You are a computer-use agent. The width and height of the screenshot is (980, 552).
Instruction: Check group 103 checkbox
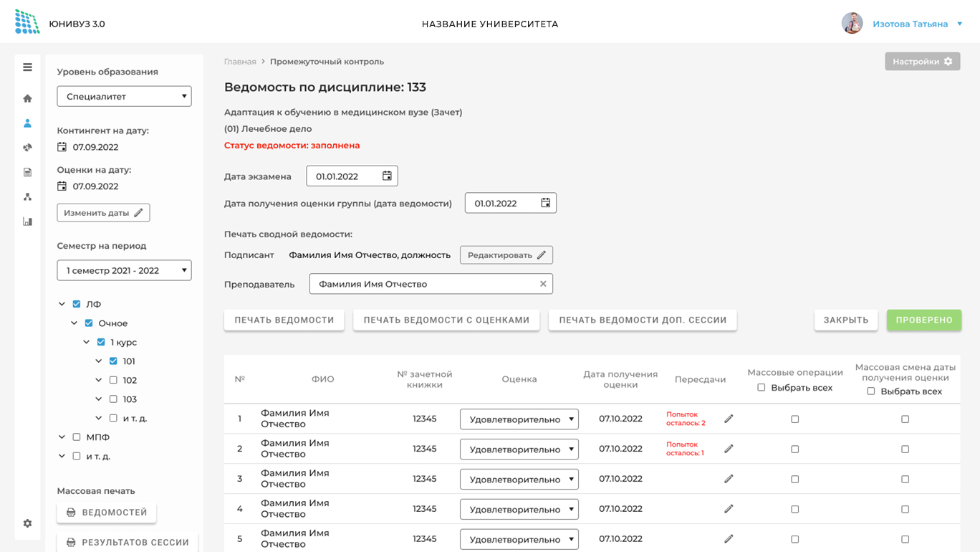(113, 399)
